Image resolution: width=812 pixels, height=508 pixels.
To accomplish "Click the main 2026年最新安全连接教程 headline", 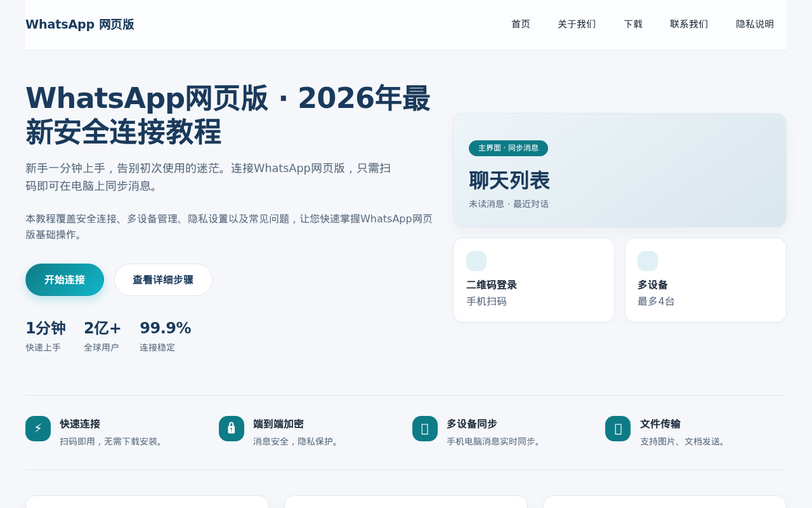I will 228,115.
